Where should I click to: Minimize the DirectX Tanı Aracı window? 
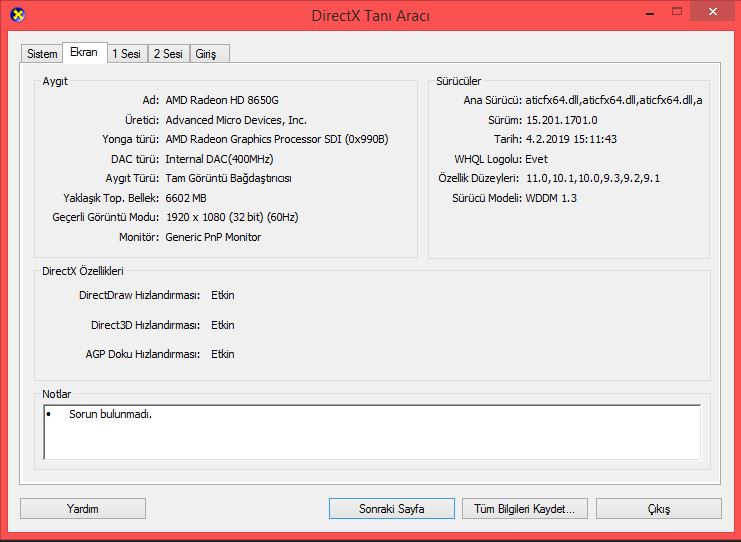650,13
